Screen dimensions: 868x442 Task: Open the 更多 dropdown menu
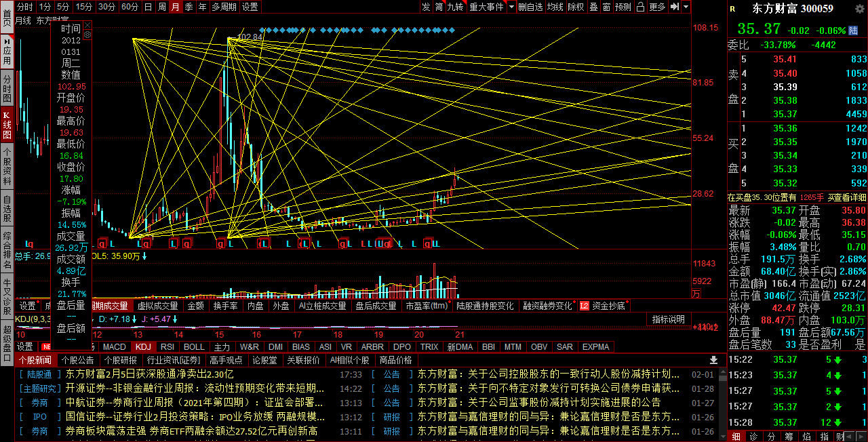click(657, 7)
